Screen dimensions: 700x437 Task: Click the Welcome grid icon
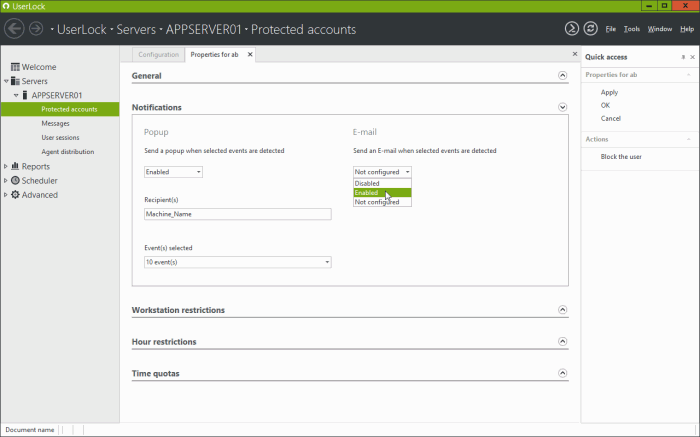15,67
